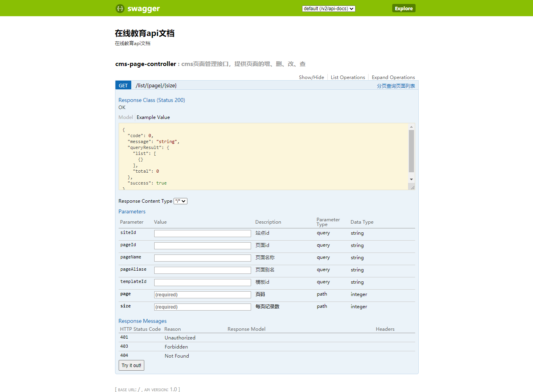Click the 'Response Model' column header
Viewport: 533px width, 392px height.
(246, 329)
